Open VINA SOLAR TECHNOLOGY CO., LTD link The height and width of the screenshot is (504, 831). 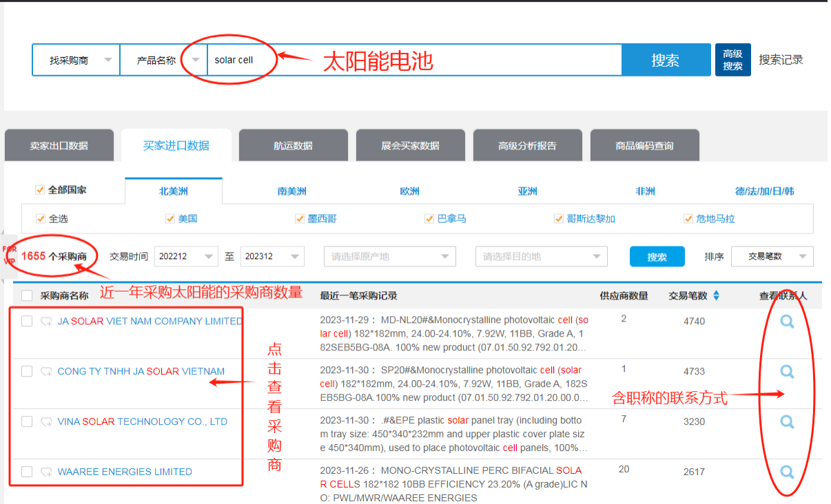click(142, 421)
